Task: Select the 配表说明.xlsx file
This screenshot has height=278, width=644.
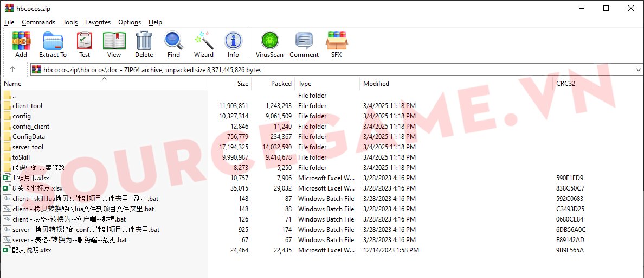Action: [31, 250]
